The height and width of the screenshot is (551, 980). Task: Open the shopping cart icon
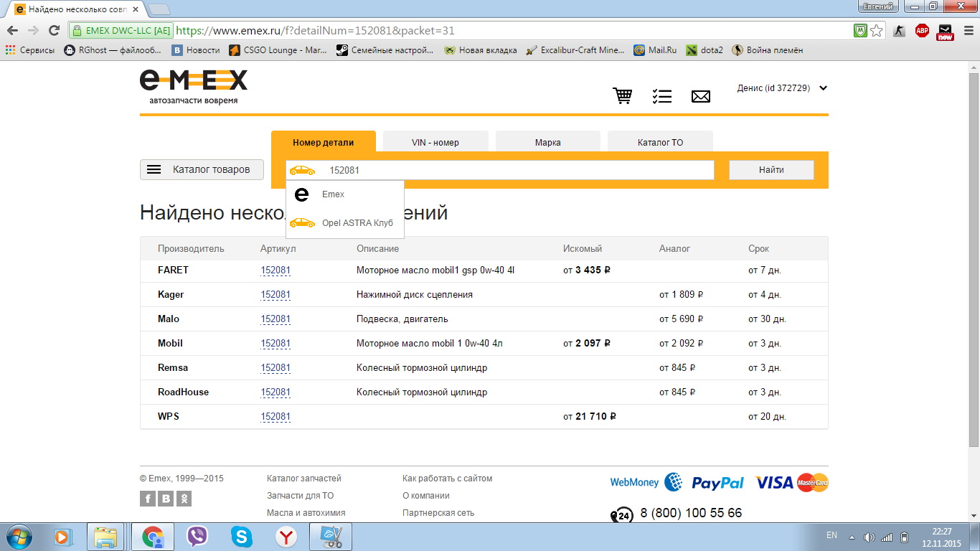pyautogui.click(x=622, y=95)
